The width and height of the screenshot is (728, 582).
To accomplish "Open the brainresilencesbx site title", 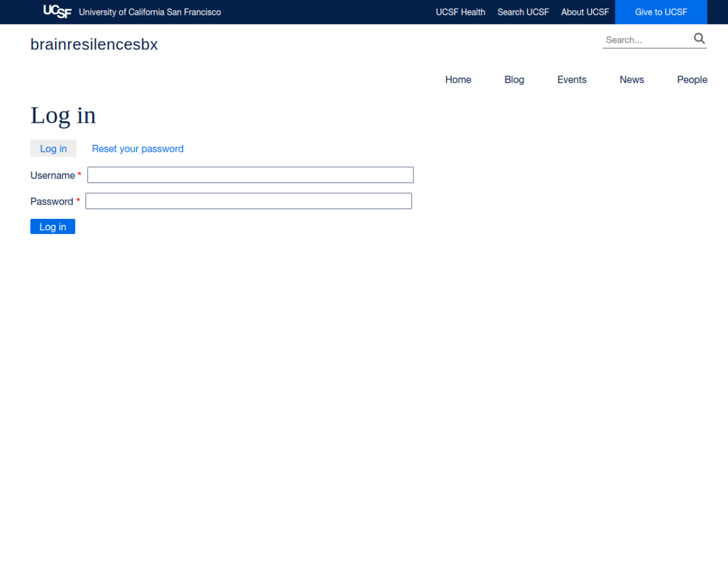I will click(x=94, y=44).
